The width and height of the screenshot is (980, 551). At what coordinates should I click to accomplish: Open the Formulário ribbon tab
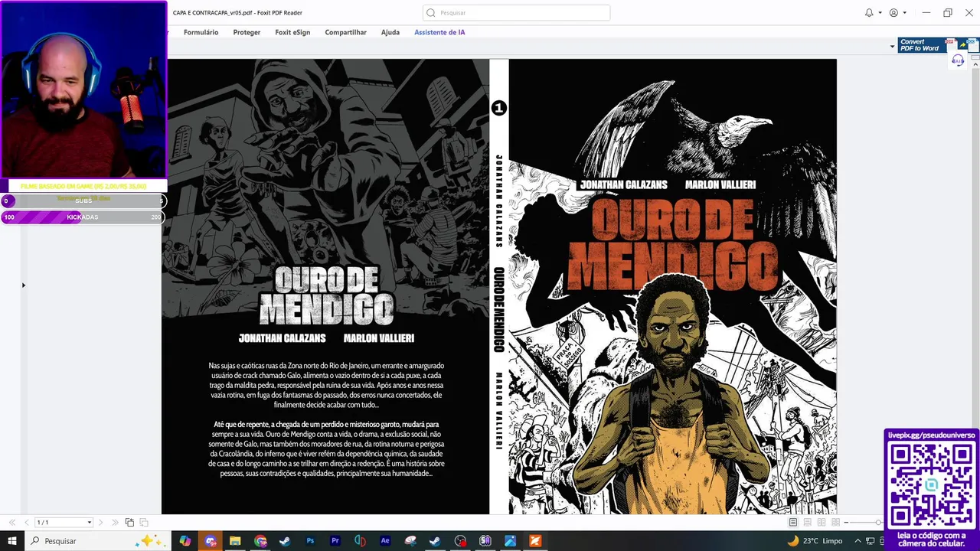[201, 32]
